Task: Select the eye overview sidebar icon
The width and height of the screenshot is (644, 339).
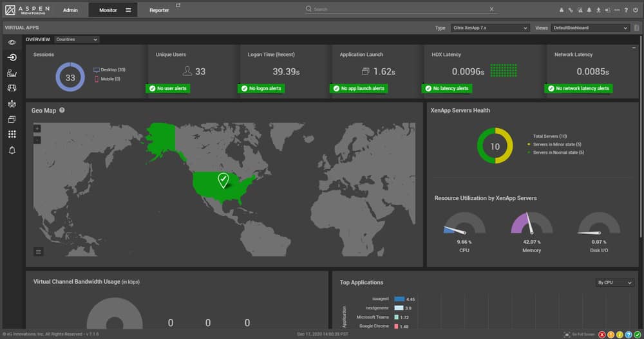Action: point(12,42)
